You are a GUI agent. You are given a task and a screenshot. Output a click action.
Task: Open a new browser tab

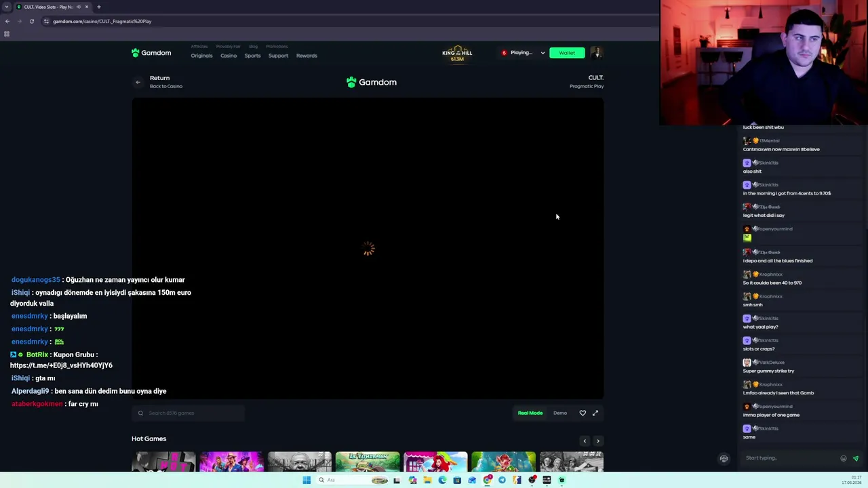99,7
